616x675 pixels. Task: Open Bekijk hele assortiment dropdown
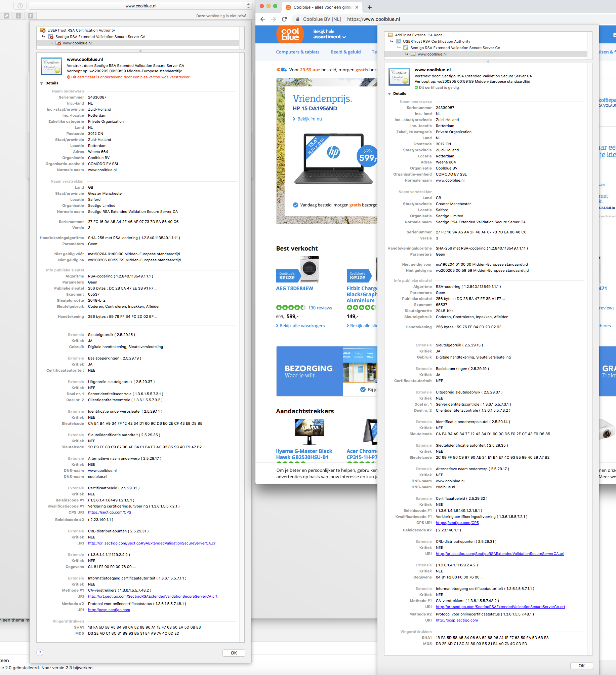(329, 34)
